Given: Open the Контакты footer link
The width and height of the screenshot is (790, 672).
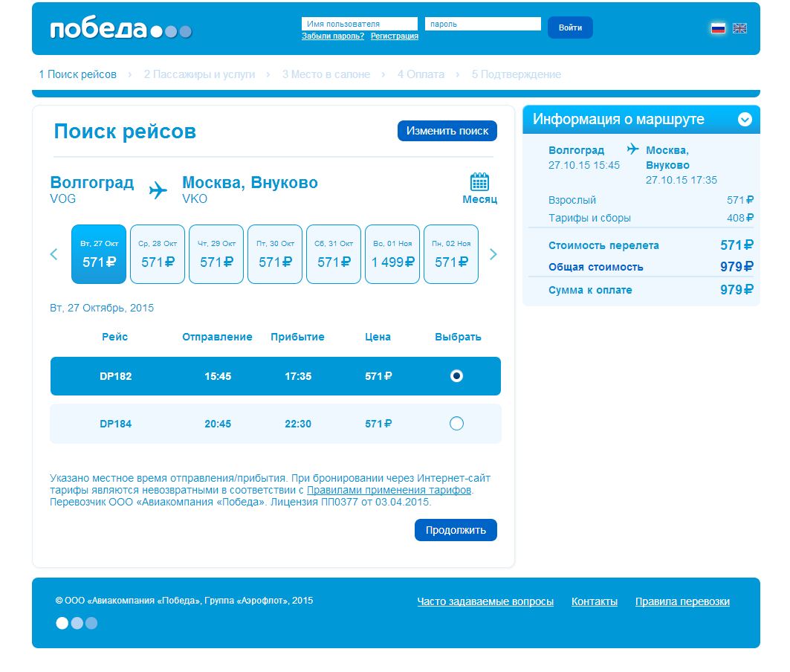Looking at the screenshot, I should coord(595,601).
